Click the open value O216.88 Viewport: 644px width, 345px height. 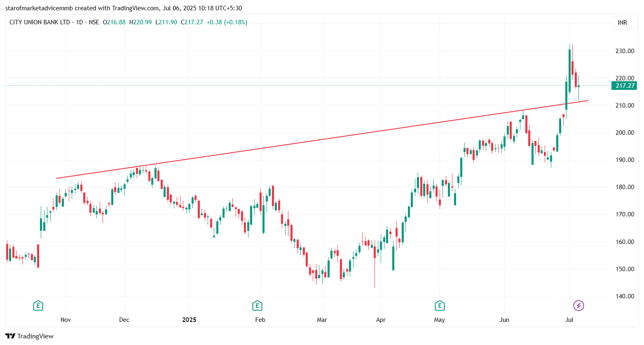tap(114, 22)
